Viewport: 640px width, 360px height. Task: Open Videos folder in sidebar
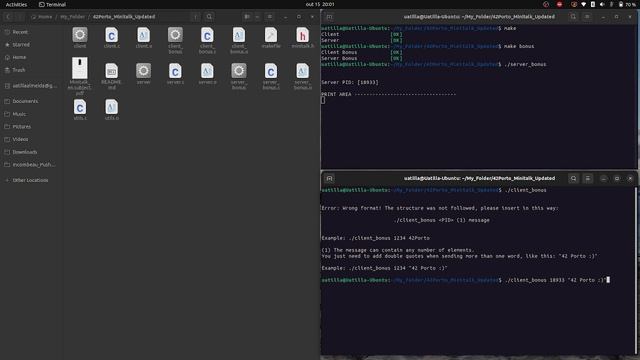click(32, 139)
